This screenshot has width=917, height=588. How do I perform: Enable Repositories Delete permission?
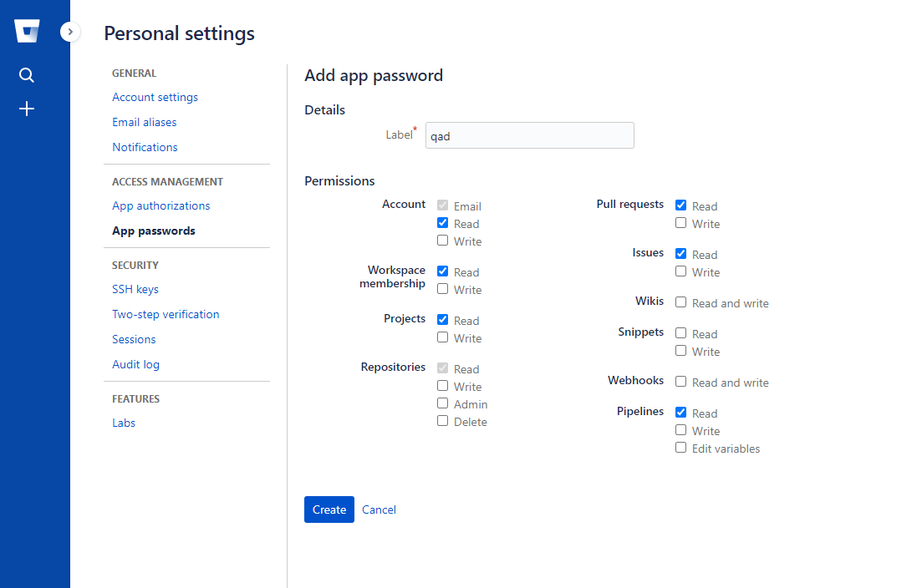coord(443,421)
